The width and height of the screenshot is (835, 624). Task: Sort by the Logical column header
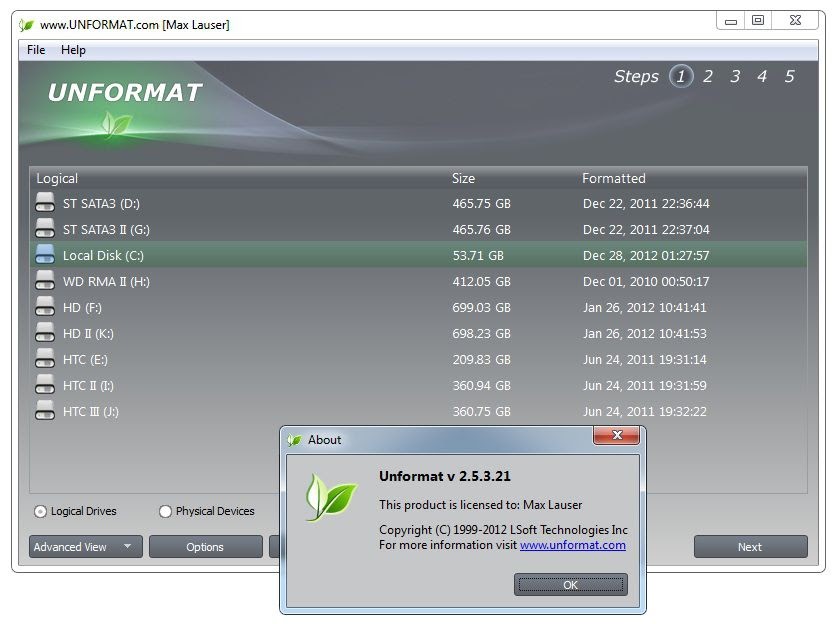[57, 178]
